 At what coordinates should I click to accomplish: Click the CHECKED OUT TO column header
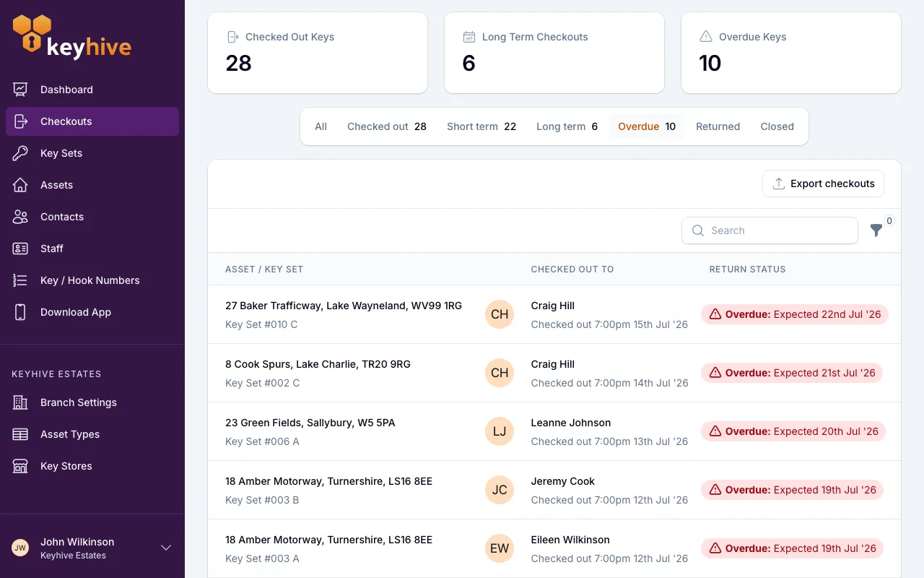click(x=572, y=269)
